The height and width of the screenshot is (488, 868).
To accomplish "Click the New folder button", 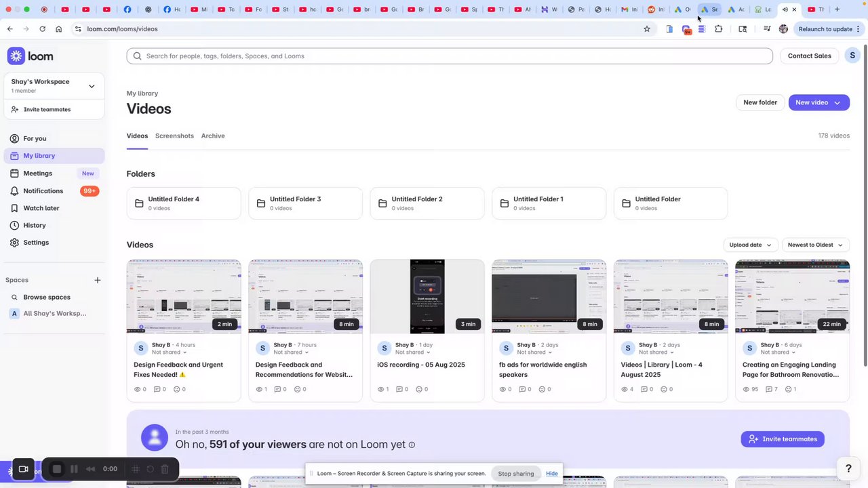I will pyautogui.click(x=760, y=102).
